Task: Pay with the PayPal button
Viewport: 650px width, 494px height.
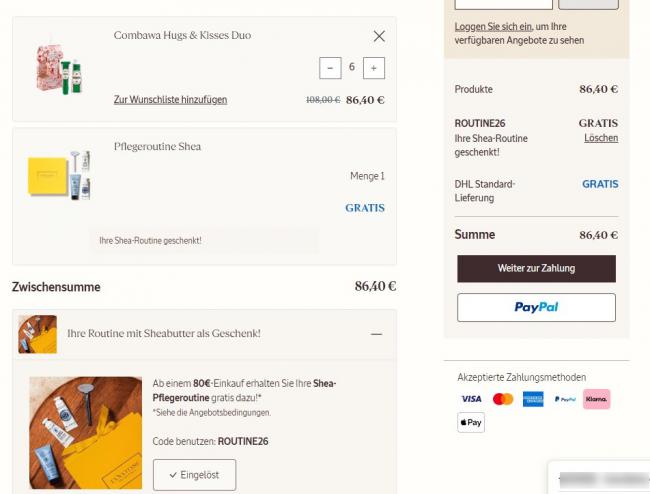Action: pos(536,307)
